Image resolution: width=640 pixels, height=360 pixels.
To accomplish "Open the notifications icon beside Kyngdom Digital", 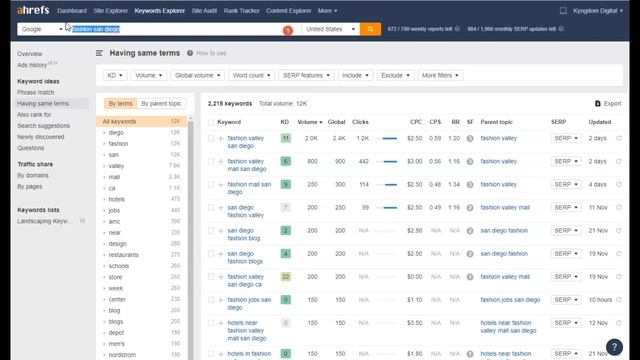I will click(563, 11).
